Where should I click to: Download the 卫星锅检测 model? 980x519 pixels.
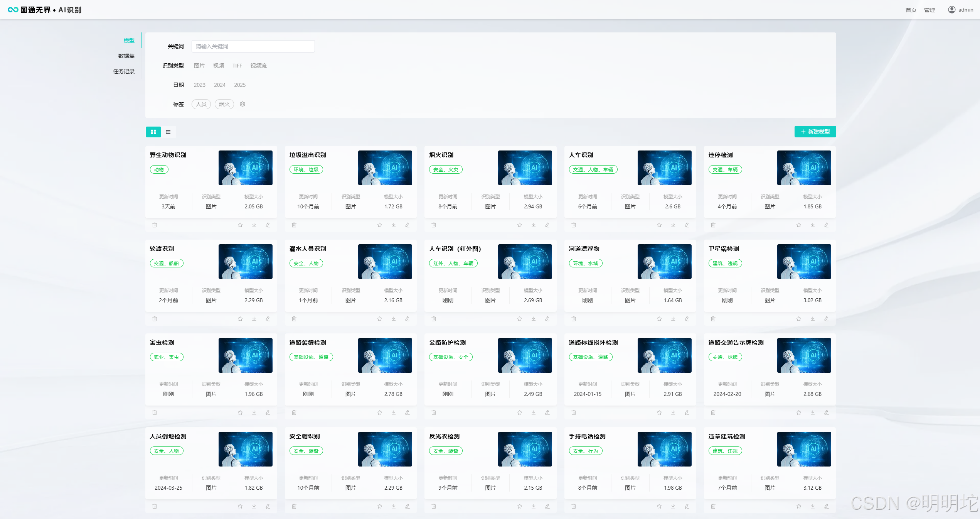pyautogui.click(x=813, y=319)
